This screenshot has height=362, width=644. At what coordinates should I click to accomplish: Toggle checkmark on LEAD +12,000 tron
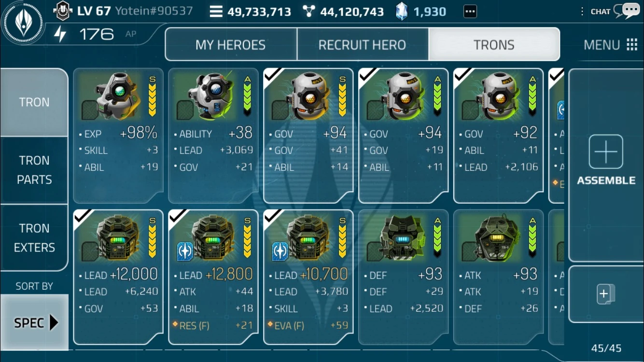coord(83,216)
